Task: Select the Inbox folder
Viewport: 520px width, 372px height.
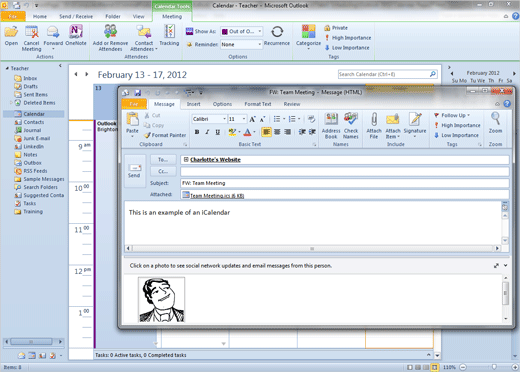Action: click(30, 78)
